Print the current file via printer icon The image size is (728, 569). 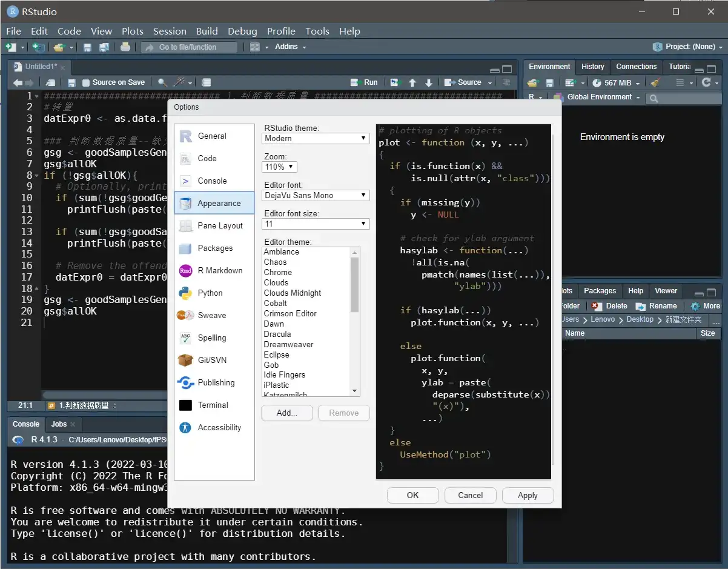pyautogui.click(x=125, y=47)
